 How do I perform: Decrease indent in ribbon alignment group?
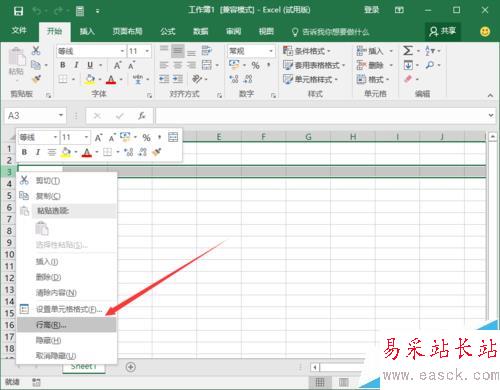pyautogui.click(x=164, y=79)
